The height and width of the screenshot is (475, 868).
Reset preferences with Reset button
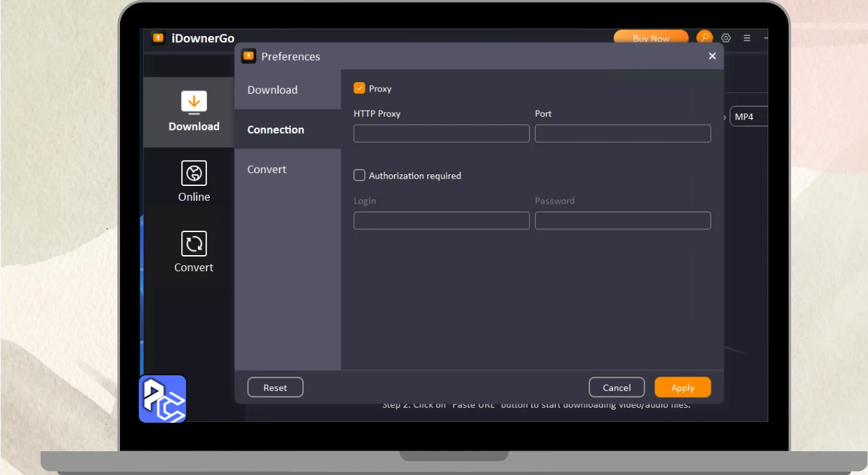pos(275,387)
